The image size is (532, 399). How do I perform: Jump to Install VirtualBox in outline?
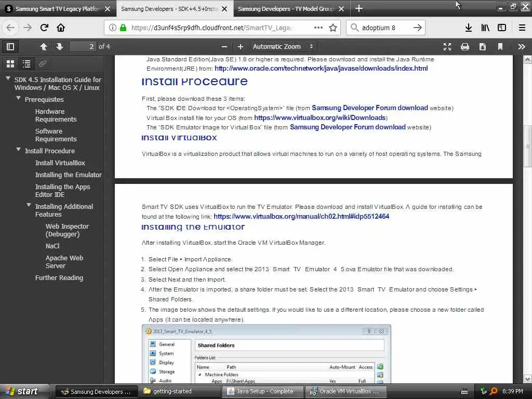[x=60, y=163]
